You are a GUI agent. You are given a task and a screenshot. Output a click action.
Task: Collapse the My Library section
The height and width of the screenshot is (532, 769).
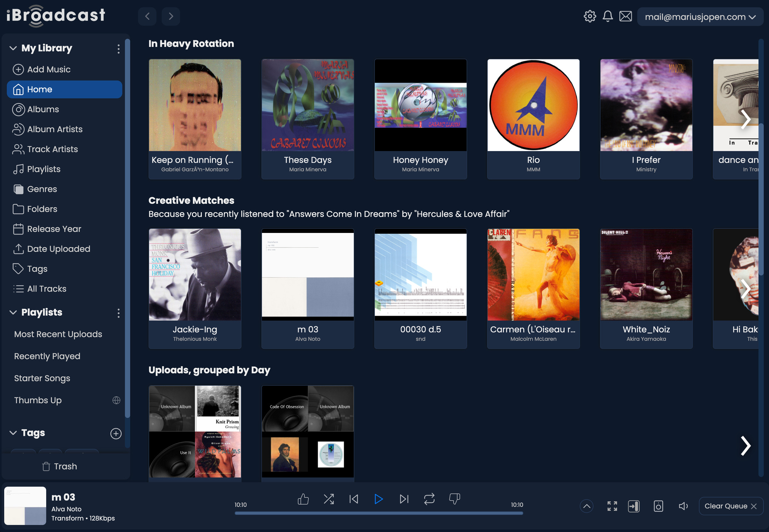(13, 48)
